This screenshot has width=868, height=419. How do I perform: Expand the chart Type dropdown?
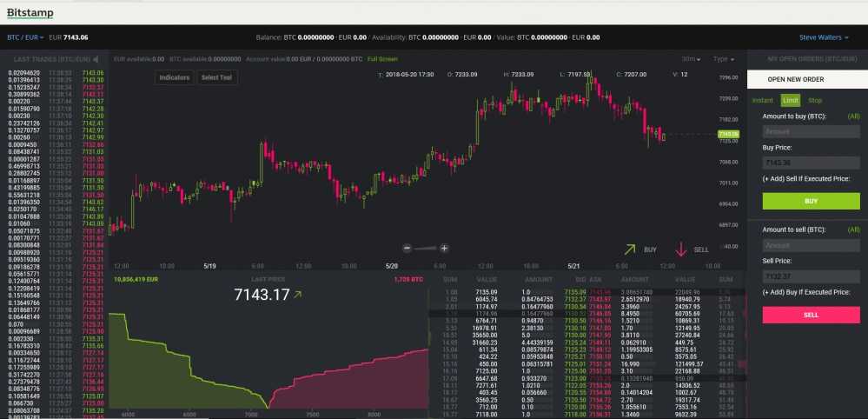[722, 59]
